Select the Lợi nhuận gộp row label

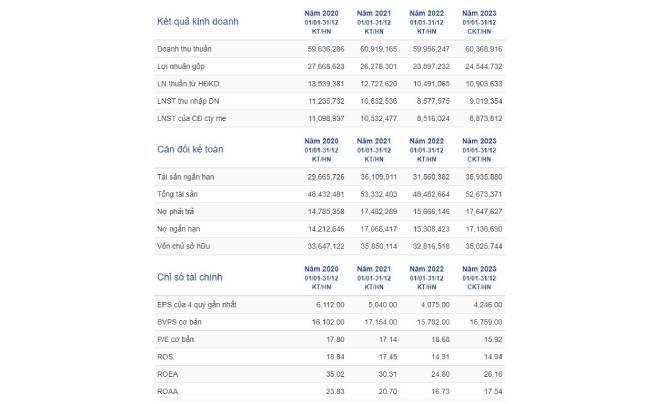181,66
